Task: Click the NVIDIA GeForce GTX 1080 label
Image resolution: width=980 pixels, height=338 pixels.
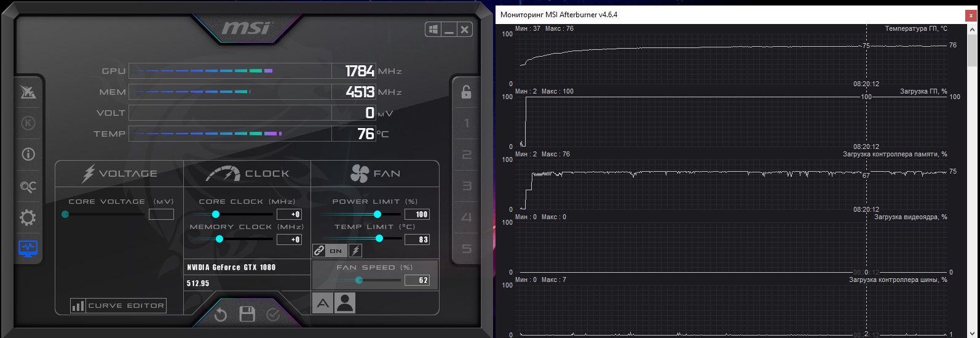Action: (x=231, y=267)
